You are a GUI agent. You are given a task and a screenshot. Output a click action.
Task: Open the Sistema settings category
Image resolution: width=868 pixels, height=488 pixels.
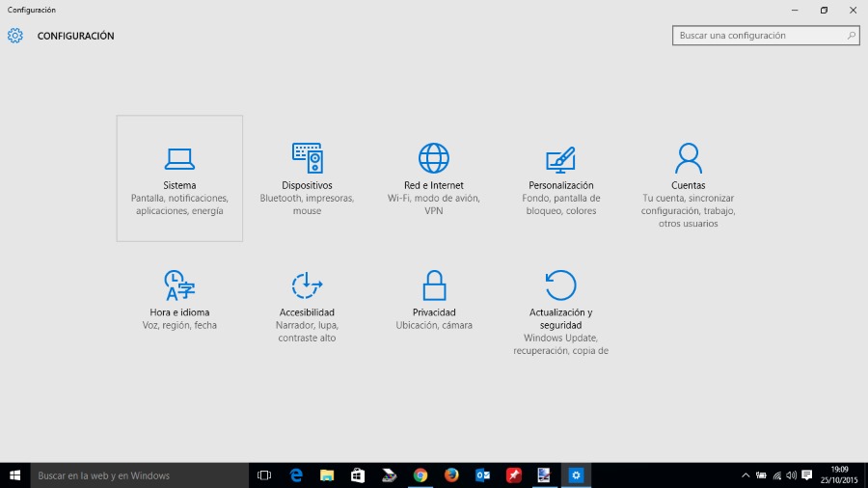click(x=179, y=178)
